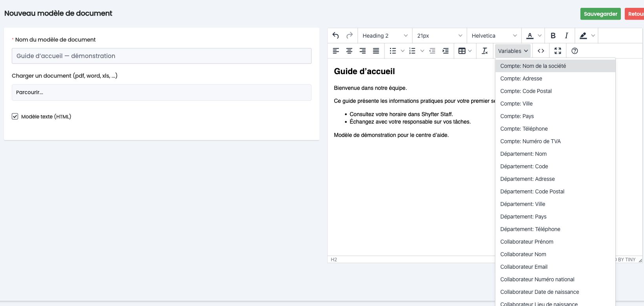The height and width of the screenshot is (306, 644).
Task: Open the editor help dialog
Action: [x=574, y=51]
